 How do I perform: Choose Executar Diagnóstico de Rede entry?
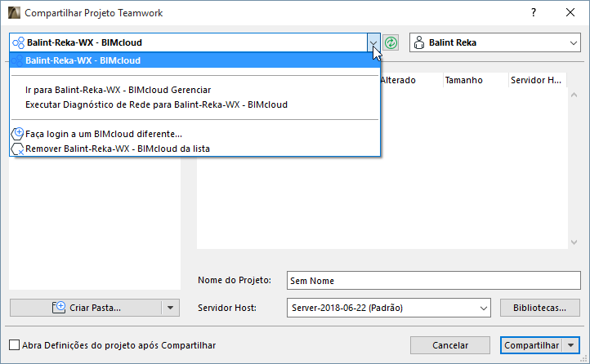pyautogui.click(x=195, y=104)
